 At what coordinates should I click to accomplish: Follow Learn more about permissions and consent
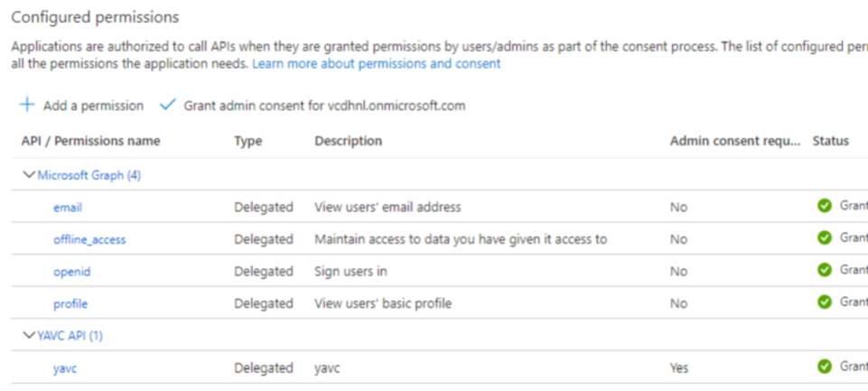point(377,64)
